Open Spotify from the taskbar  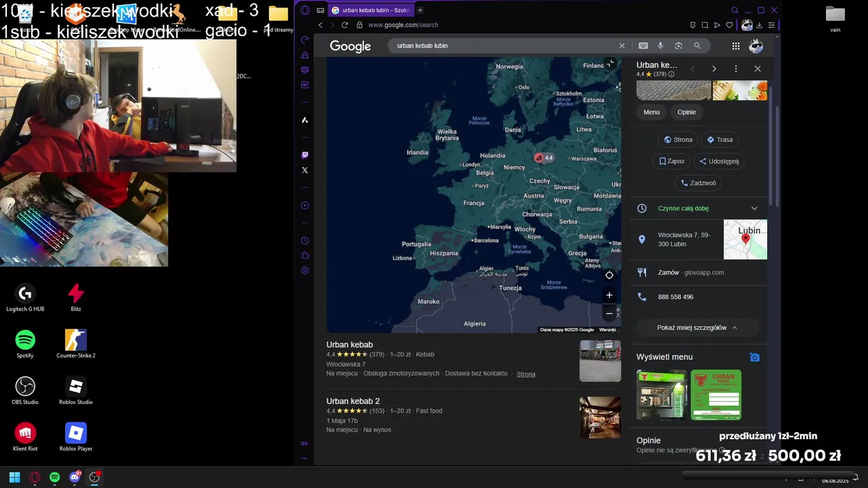(x=54, y=477)
